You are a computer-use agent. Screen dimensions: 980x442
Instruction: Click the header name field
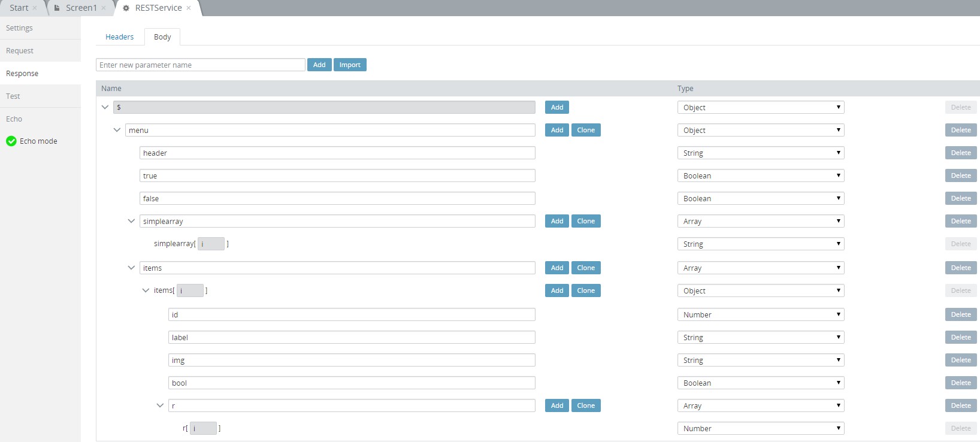337,153
